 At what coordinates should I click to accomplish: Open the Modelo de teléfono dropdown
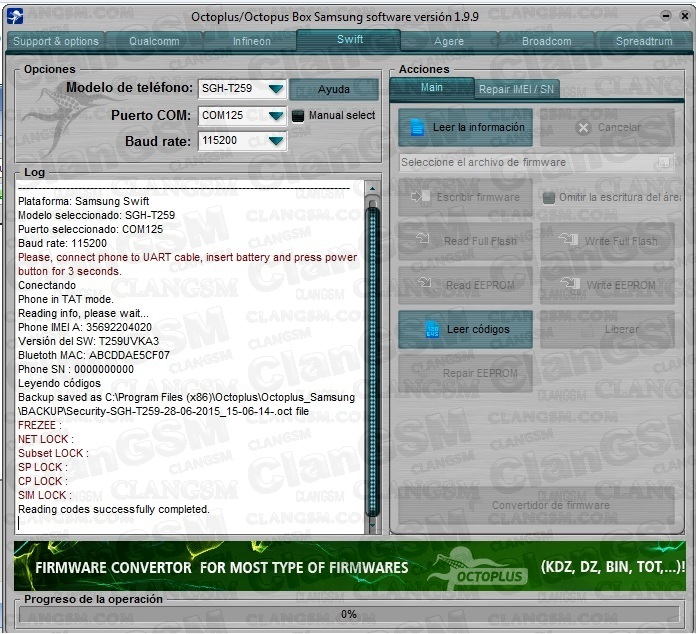click(x=276, y=89)
